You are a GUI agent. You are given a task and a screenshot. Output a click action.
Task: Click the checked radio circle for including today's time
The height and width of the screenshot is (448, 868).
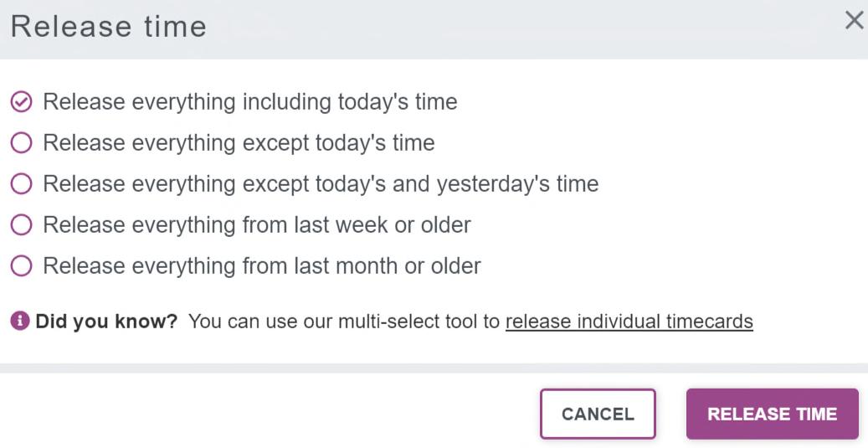click(21, 102)
